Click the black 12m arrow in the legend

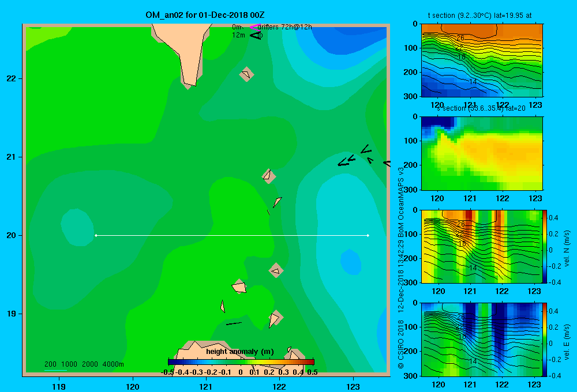[255, 35]
